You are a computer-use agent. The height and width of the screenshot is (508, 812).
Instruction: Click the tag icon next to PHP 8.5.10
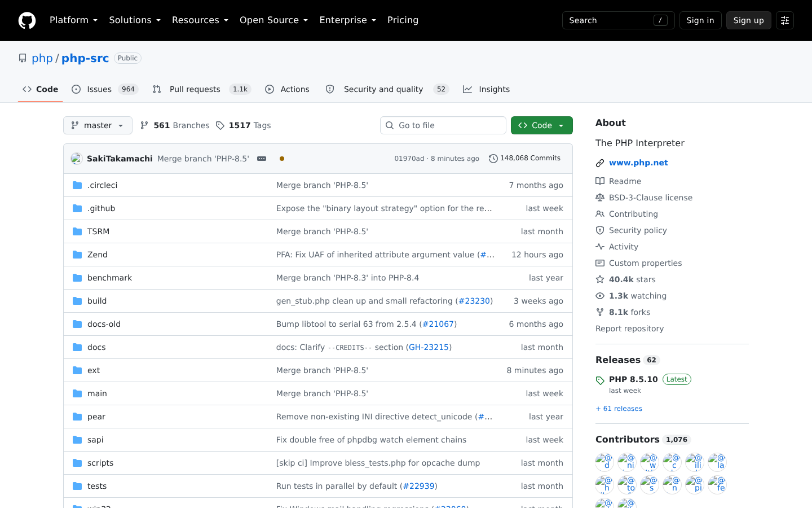click(x=600, y=380)
